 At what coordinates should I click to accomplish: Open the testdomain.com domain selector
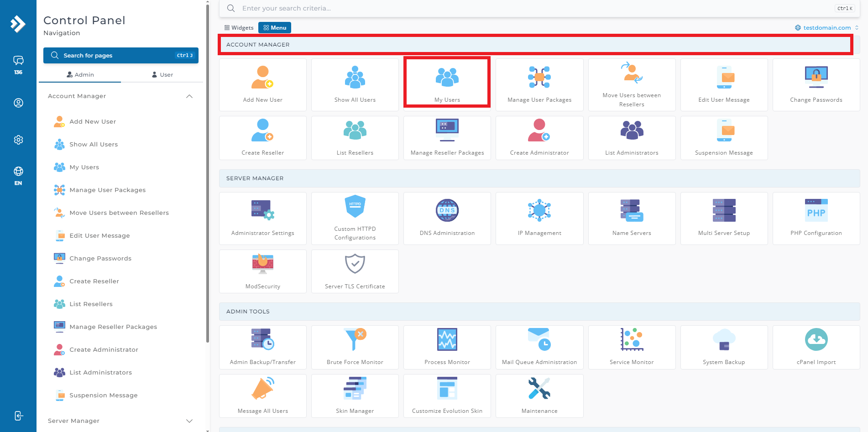click(827, 28)
